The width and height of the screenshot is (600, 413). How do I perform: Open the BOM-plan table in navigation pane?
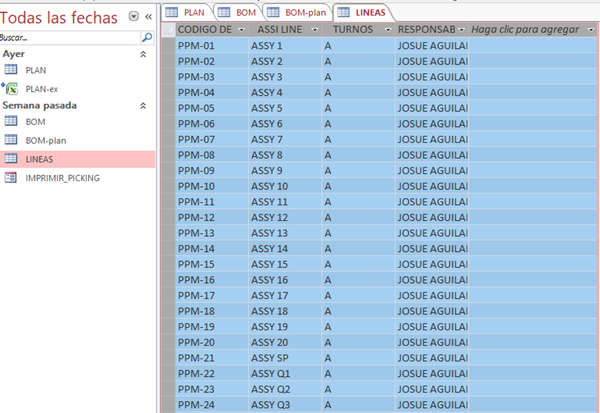45,140
